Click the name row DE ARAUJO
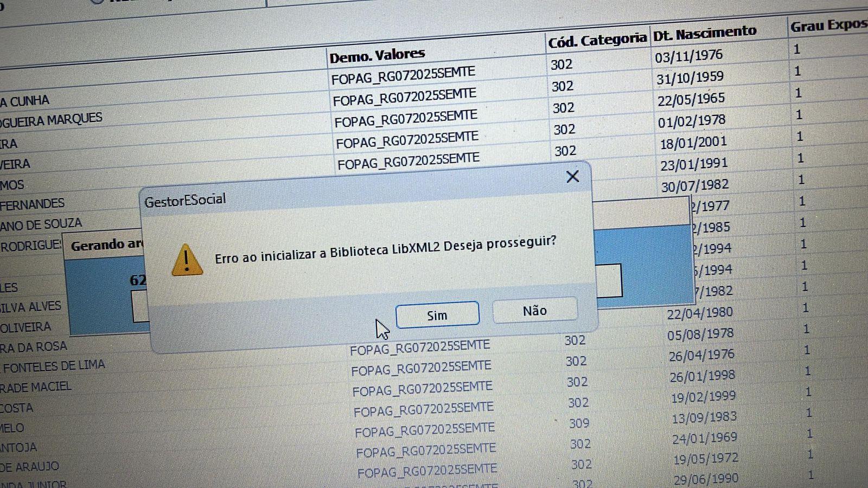This screenshot has height=488, width=868. [29, 467]
